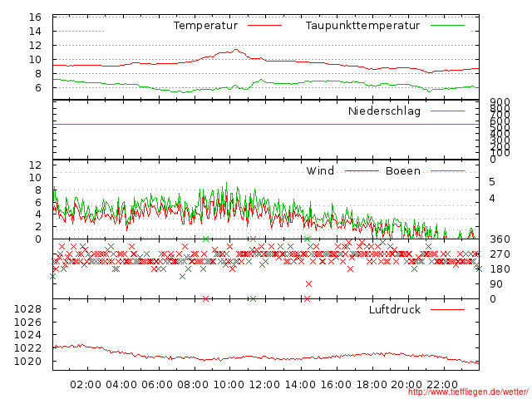
Task: Click the 'Boeen' legend label
Action: tap(403, 170)
